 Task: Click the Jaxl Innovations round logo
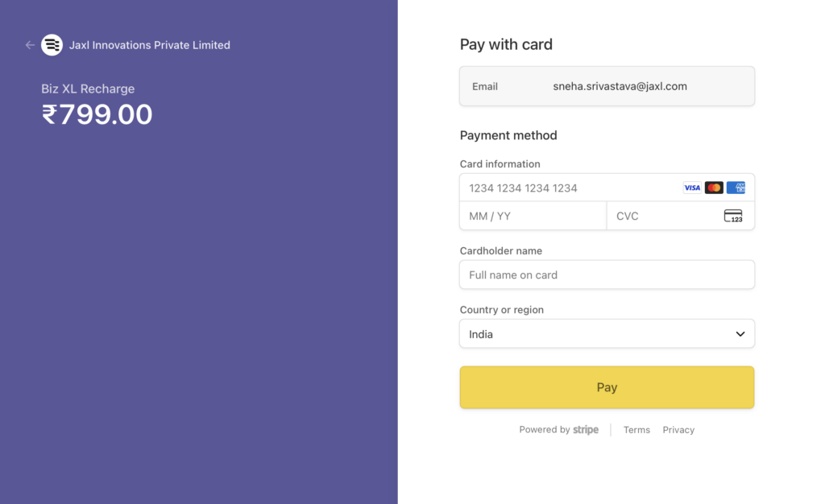pos(52,45)
